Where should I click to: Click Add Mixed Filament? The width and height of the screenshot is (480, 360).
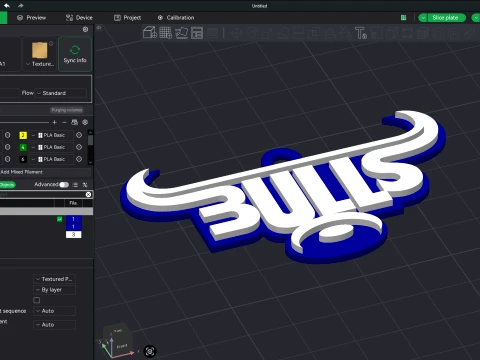coord(22,172)
